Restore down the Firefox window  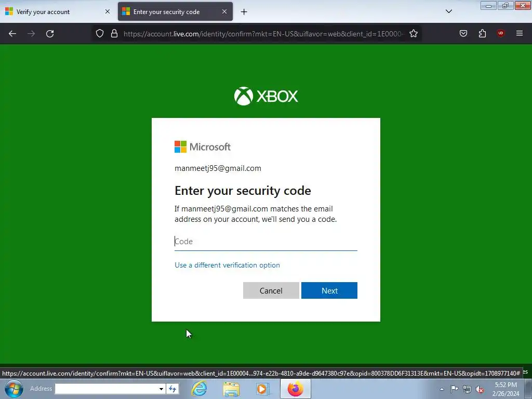(x=506, y=6)
